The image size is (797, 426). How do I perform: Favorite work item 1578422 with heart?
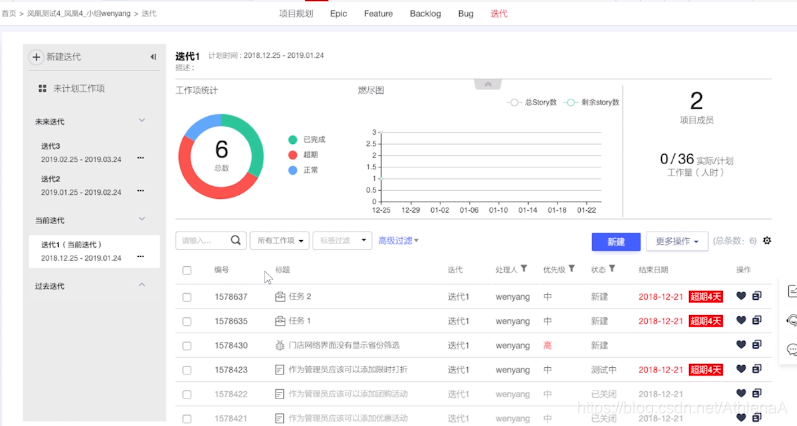pos(741,393)
